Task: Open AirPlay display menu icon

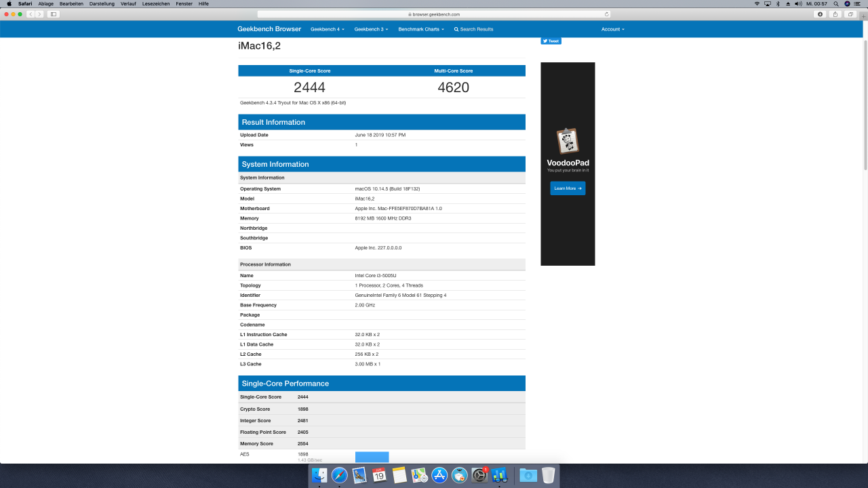Action: (767, 3)
